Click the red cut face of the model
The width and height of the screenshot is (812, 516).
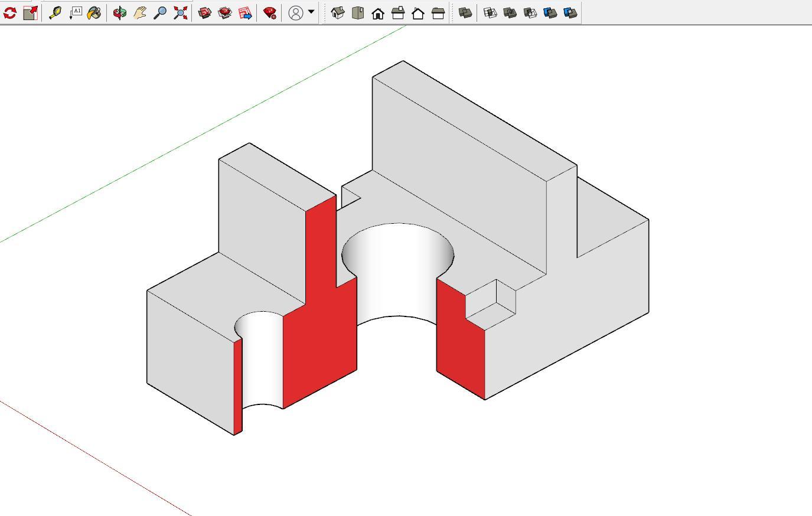tap(322, 331)
